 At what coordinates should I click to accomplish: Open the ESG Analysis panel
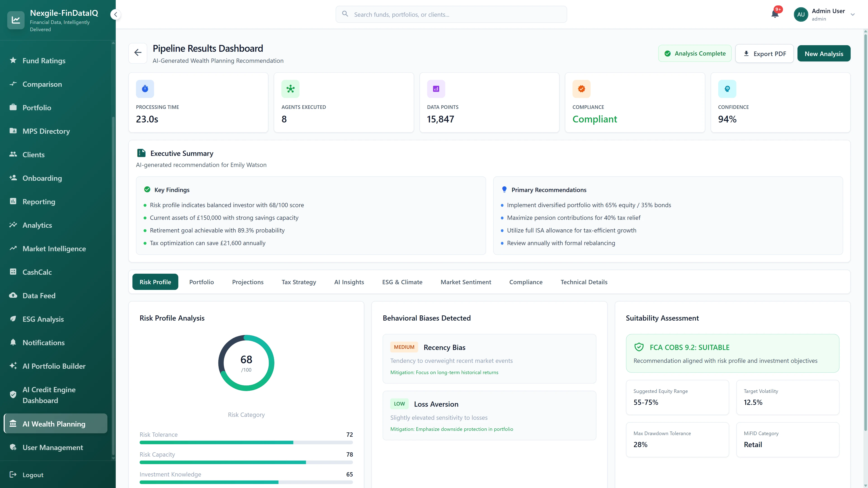(43, 319)
